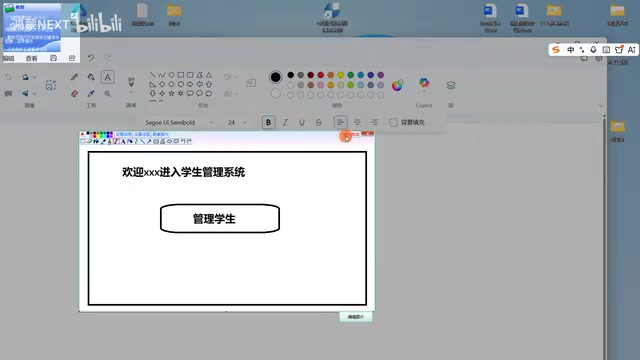640x360 pixels.
Task: Pick the Down arrow shape
Action: (152, 93)
